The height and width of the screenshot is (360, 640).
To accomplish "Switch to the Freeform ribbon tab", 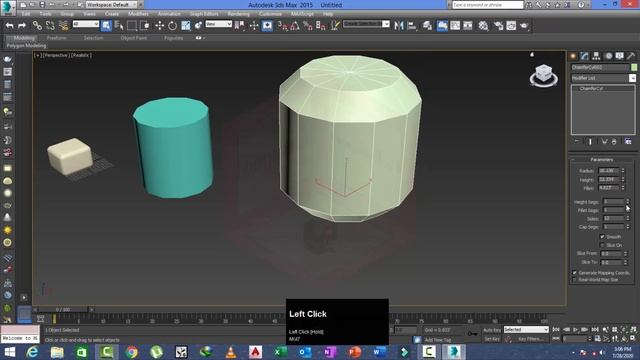I will (x=57, y=38).
